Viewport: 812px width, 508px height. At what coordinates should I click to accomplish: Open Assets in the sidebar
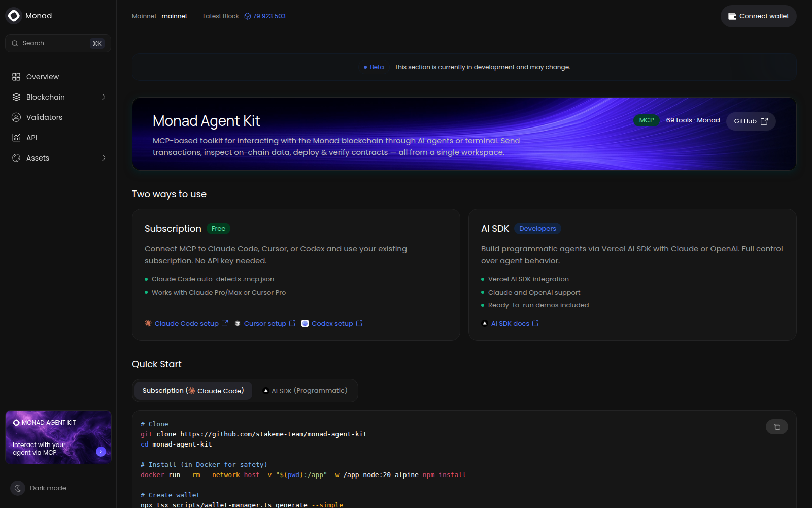point(58,158)
